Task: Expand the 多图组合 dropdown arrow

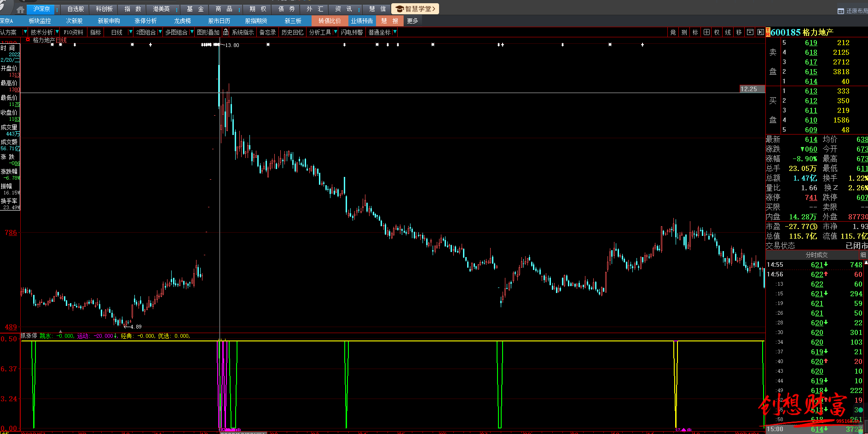Action: [192, 32]
